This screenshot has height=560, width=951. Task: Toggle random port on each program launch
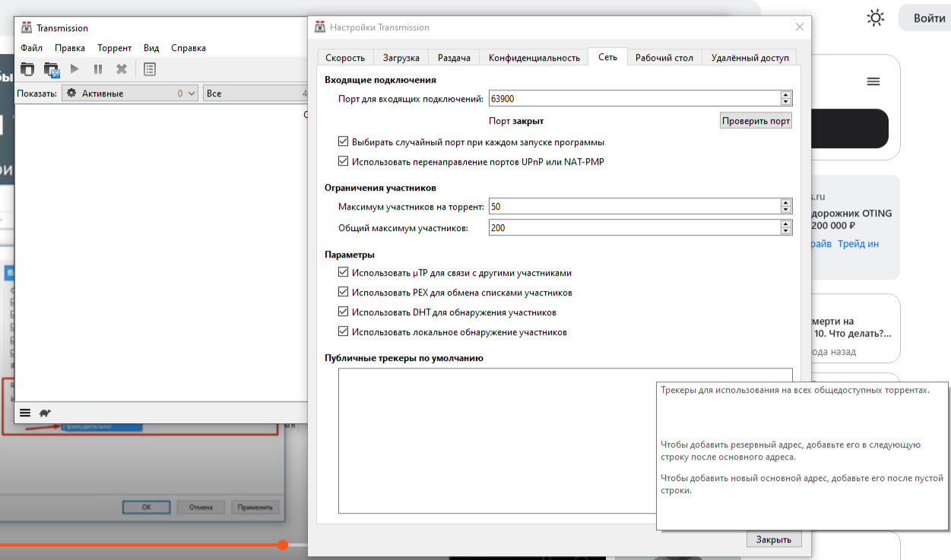(x=343, y=141)
